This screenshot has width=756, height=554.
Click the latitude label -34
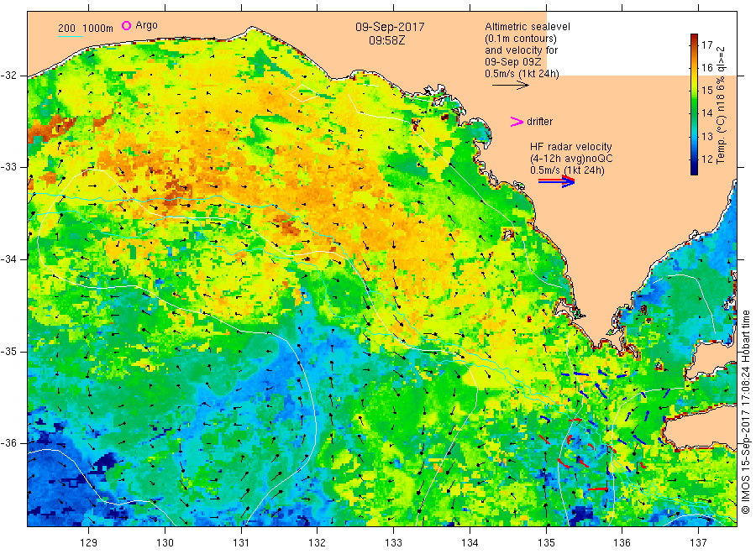(x=8, y=259)
